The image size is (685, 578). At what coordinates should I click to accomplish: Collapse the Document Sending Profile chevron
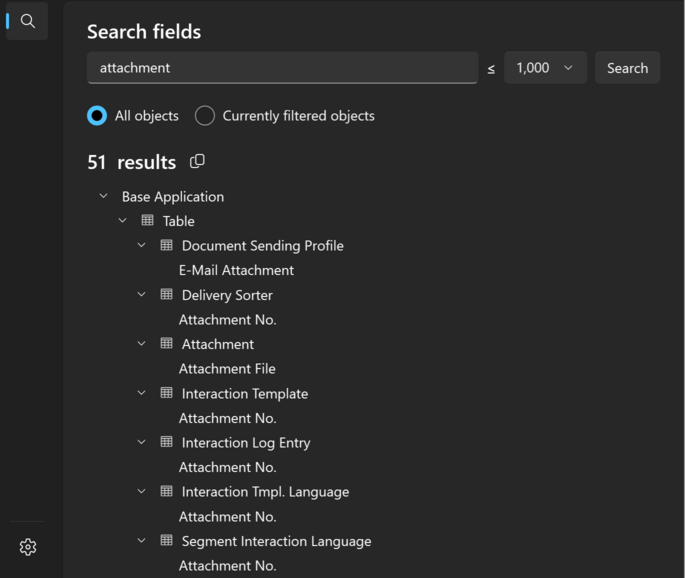142,245
